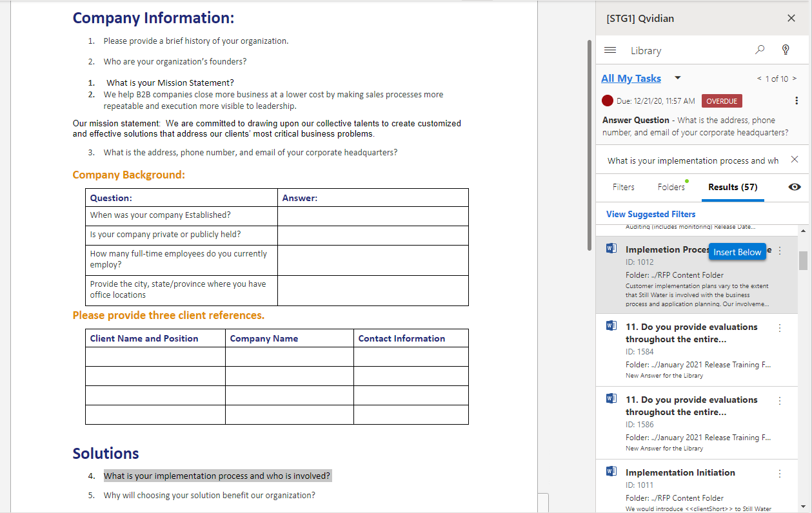812x513 pixels.
Task: Click the results list scroll down arrow
Action: pyautogui.click(x=803, y=507)
